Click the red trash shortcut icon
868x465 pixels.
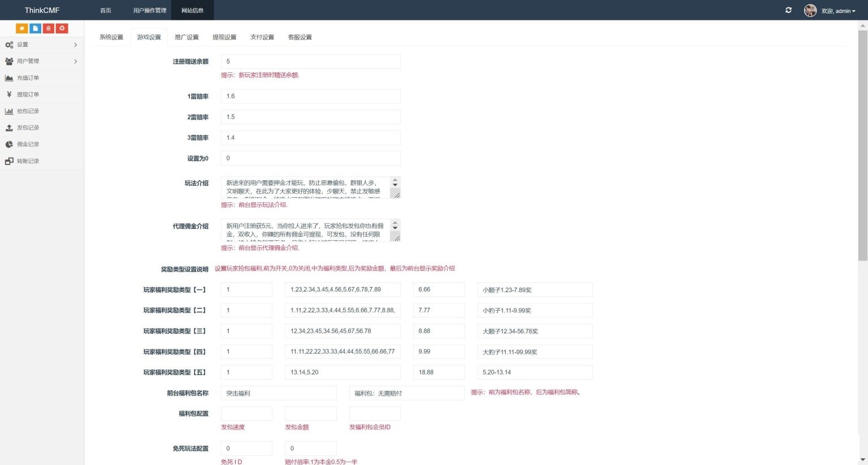49,28
